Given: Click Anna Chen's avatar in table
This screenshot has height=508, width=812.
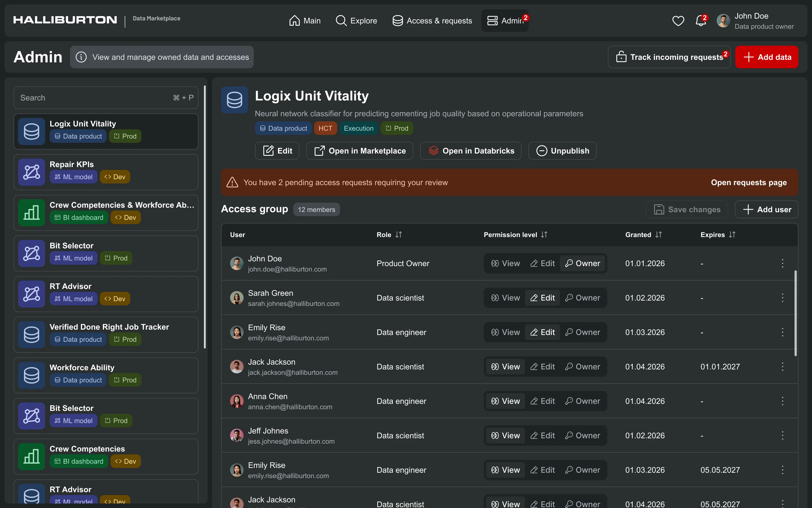Looking at the screenshot, I should point(237,401).
